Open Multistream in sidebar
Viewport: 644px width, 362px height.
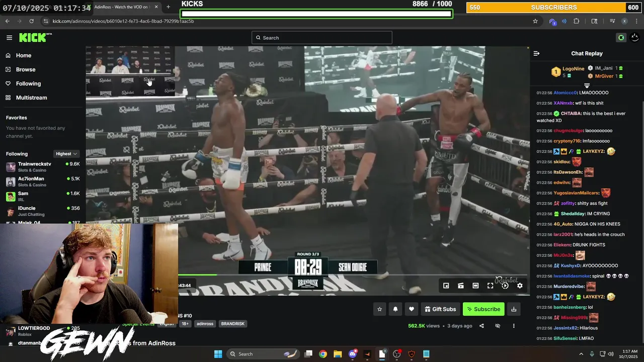pyautogui.click(x=31, y=98)
